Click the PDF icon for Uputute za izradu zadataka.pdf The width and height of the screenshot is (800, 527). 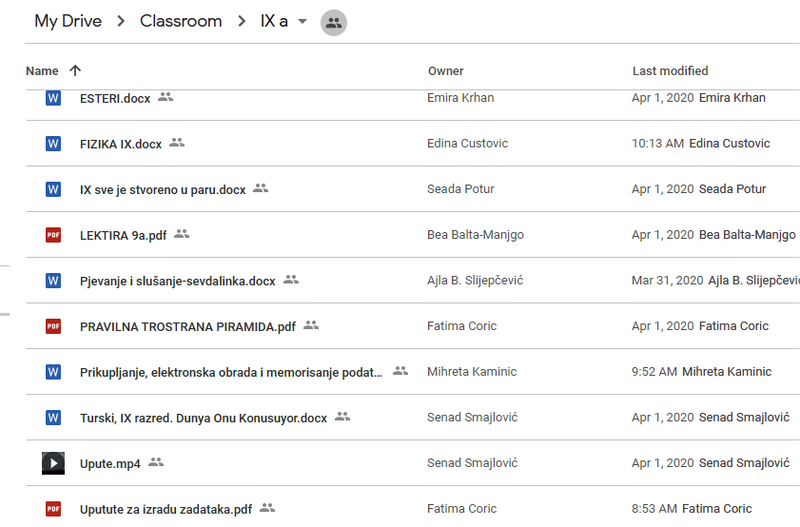53,509
